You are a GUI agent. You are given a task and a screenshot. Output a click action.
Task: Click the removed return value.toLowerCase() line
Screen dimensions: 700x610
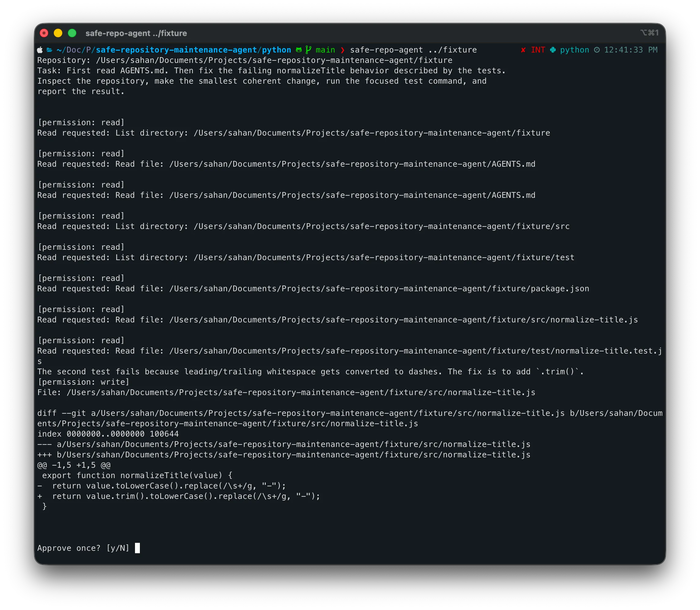(162, 486)
